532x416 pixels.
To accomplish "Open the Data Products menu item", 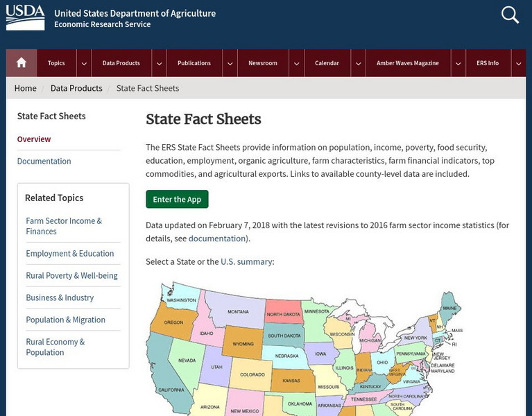I will 121,63.
